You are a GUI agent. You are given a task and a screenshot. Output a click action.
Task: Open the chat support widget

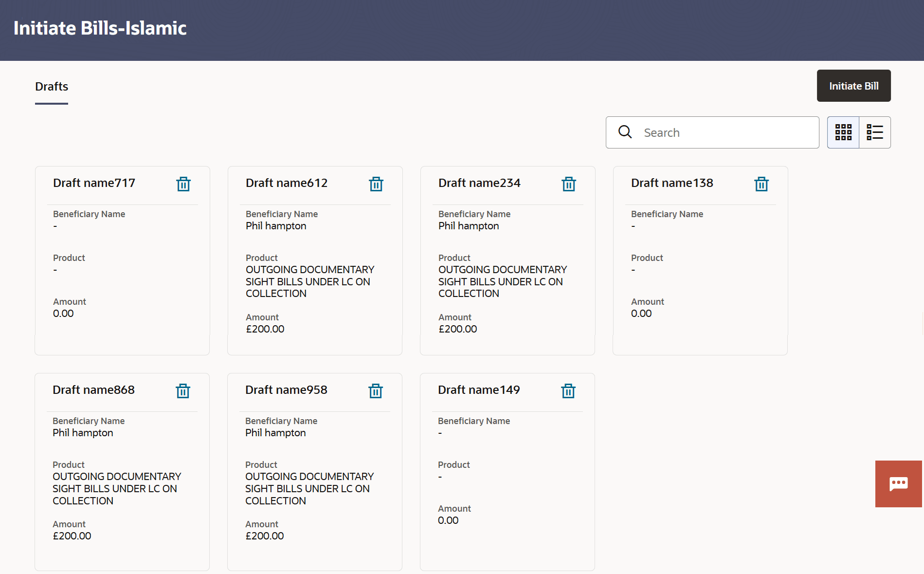[899, 484]
